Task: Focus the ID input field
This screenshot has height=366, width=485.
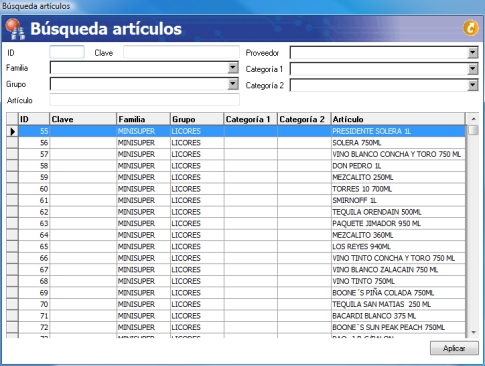Action: coord(67,52)
